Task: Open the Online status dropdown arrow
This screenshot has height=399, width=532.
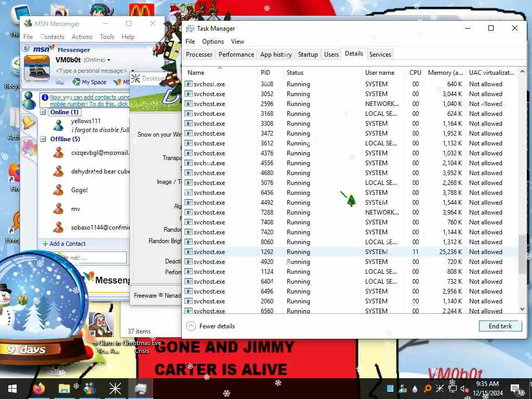Action: pyautogui.click(x=109, y=60)
